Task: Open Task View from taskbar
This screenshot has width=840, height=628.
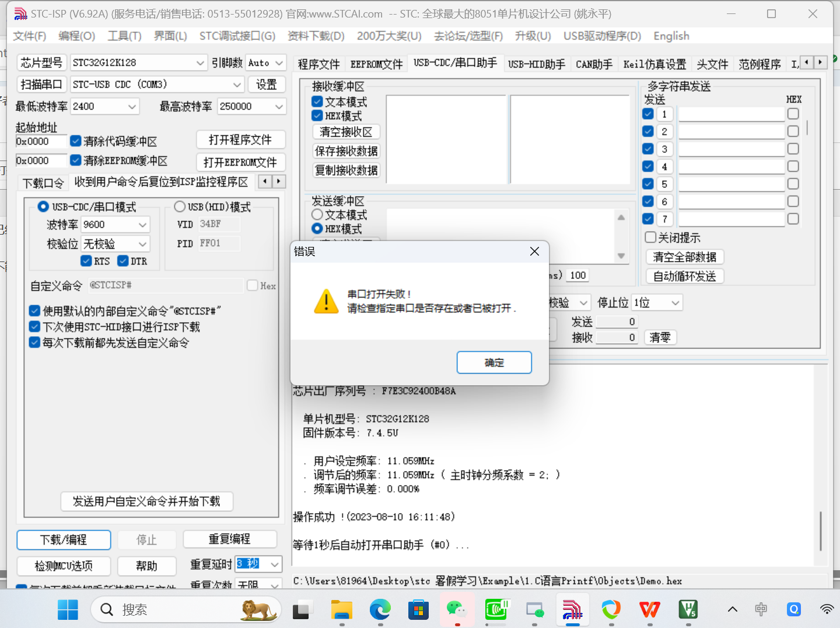Action: pyautogui.click(x=303, y=610)
